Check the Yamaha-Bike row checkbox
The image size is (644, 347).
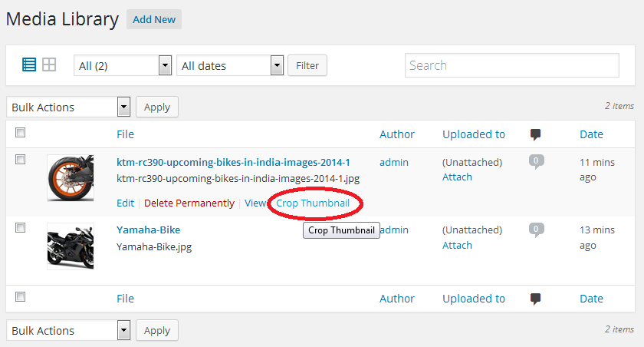click(x=20, y=228)
